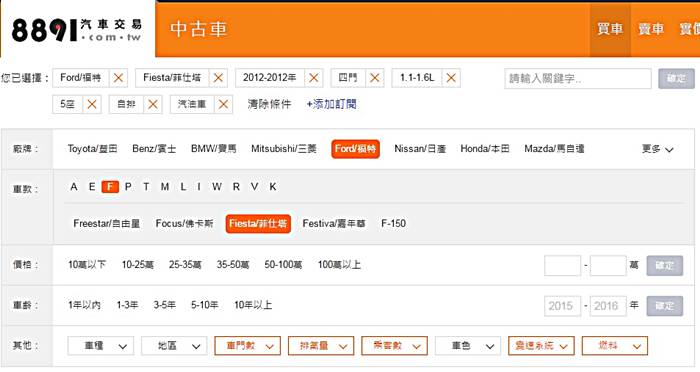Image resolution: width=700 pixels, height=372 pixels.
Task: Filter models by letter E
Action: (92, 187)
